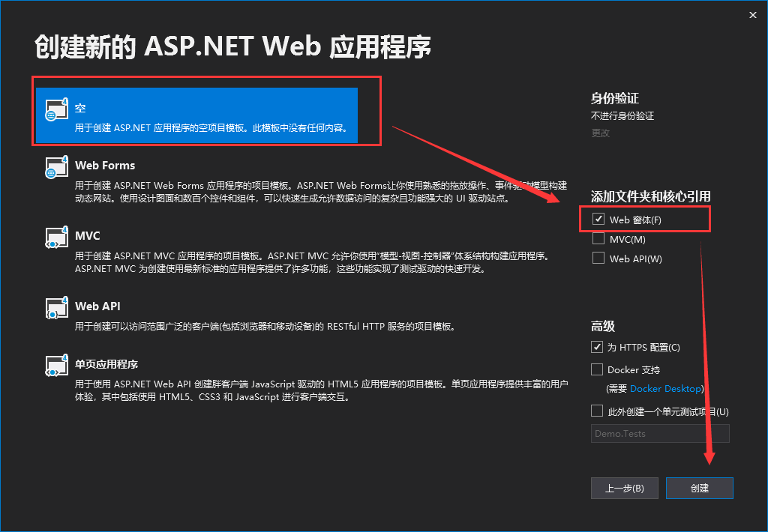Close the dialog with the X button

[753, 15]
